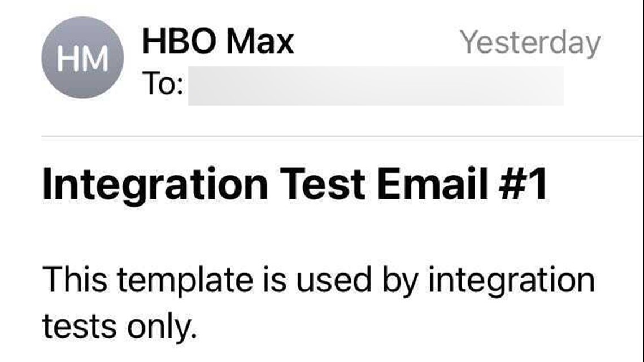Click the word "Integration" in the subject
Viewport: 644px width, 362px height.
click(x=155, y=184)
